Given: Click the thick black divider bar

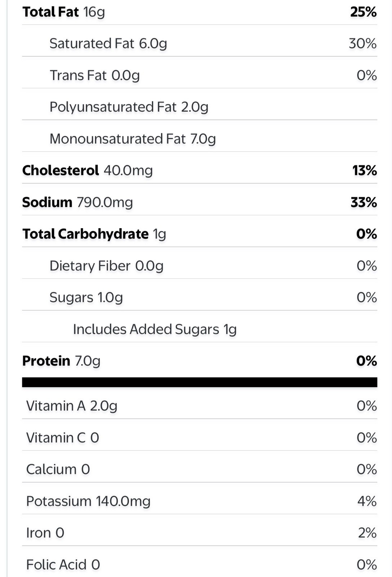Looking at the screenshot, I should pos(200,382).
